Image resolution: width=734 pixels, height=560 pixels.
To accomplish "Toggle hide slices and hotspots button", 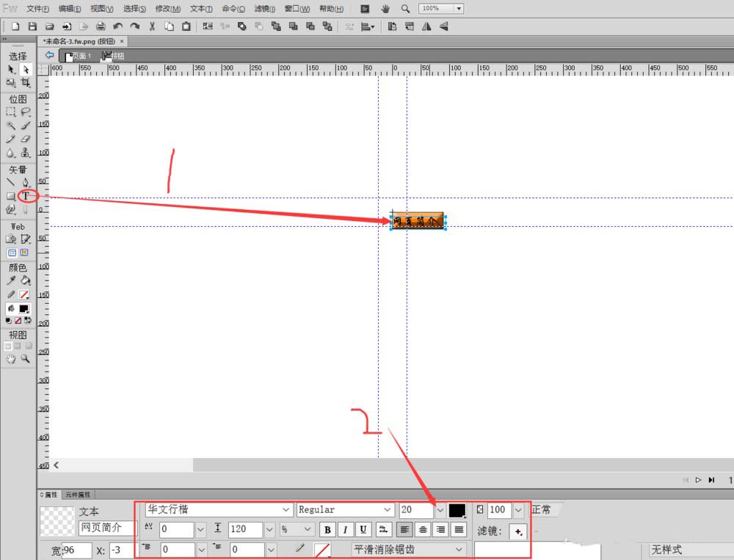I will click(12, 252).
